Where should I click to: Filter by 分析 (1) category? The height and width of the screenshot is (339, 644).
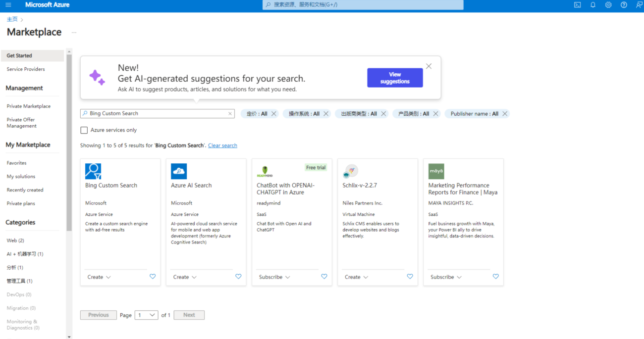(x=15, y=268)
